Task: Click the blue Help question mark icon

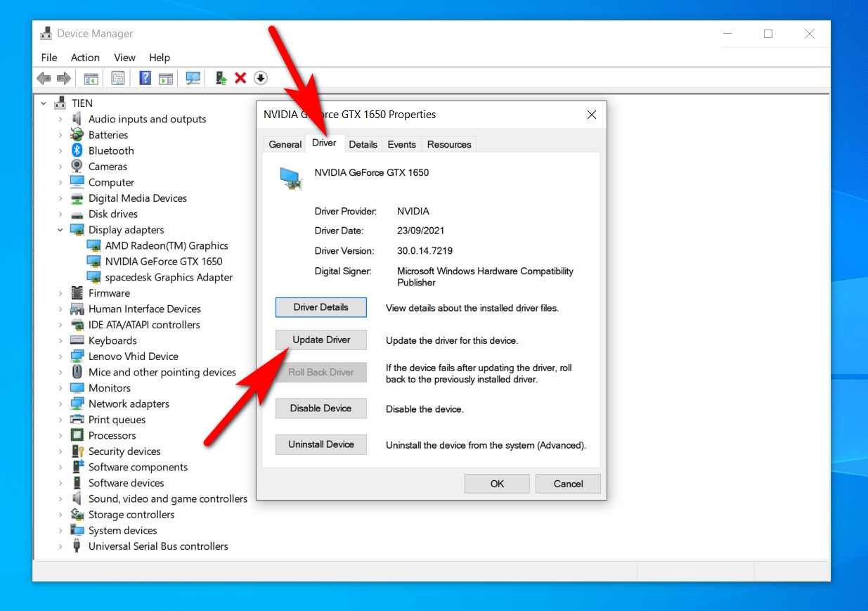Action: [145, 78]
